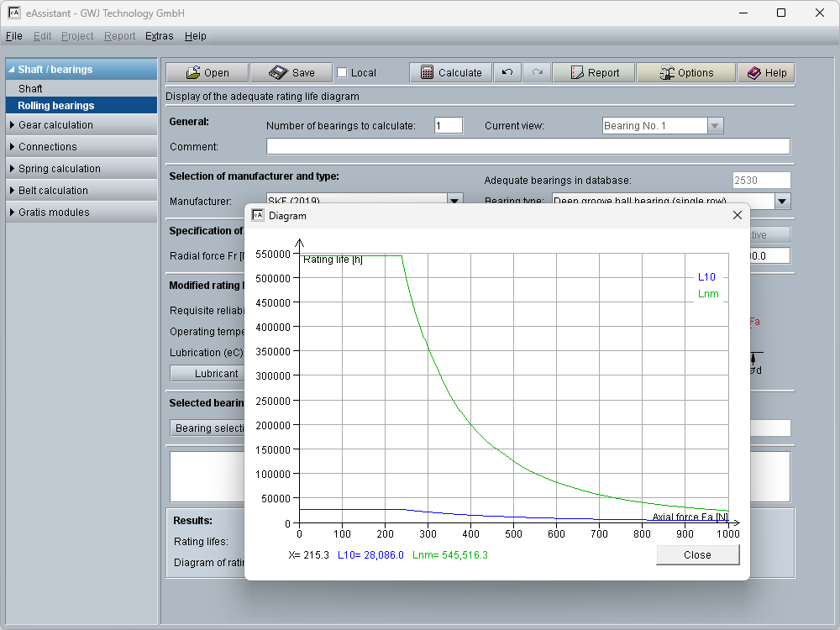Click the Comment input field
Image resolution: width=840 pixels, height=630 pixels.
pos(528,147)
